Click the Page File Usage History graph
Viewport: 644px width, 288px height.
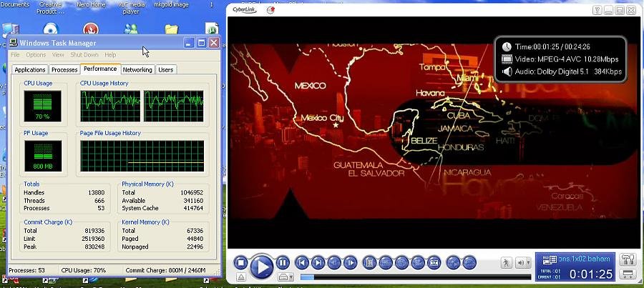(142, 156)
